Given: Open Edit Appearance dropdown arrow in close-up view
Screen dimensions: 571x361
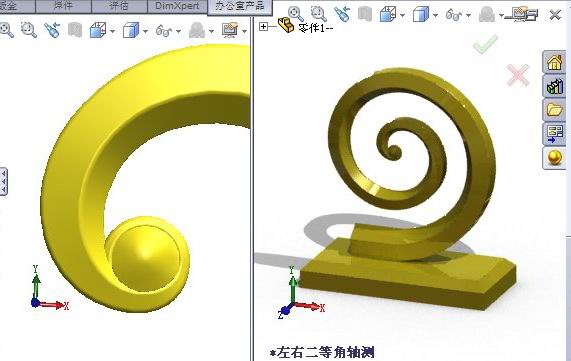Looking at the screenshot, I should tap(211, 31).
